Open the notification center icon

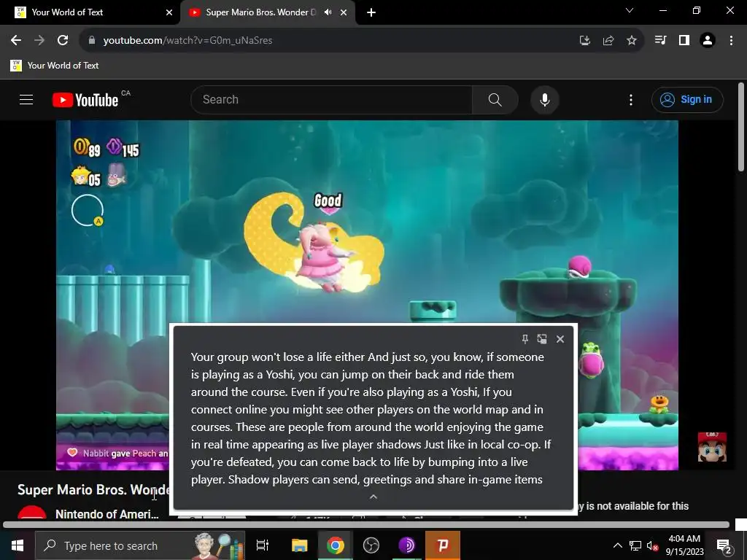724,545
